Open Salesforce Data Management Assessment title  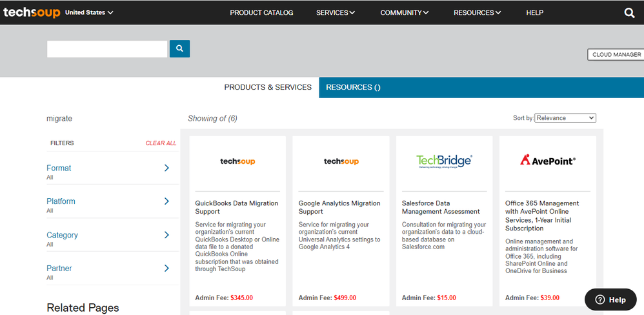[x=441, y=207]
